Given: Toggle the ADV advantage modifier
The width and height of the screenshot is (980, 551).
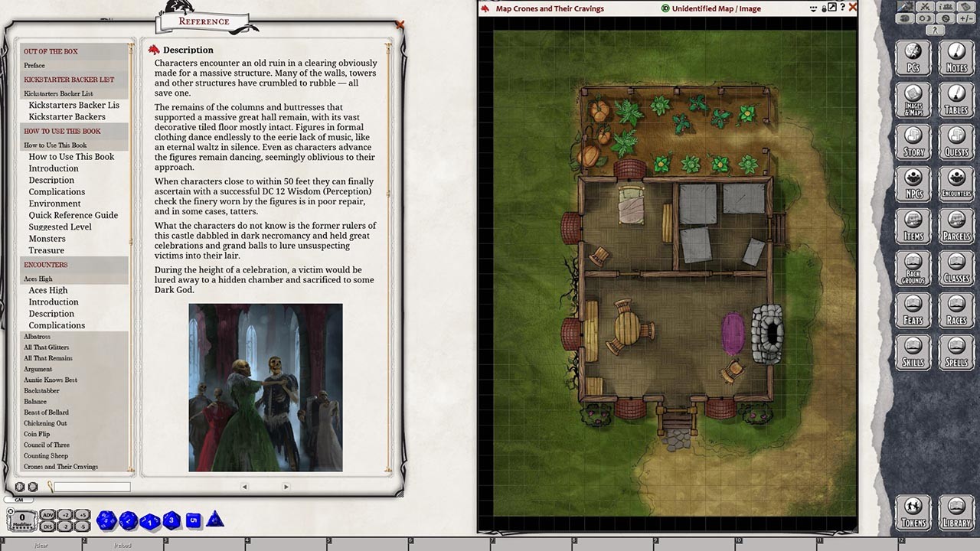Looking at the screenshot, I should click(47, 514).
